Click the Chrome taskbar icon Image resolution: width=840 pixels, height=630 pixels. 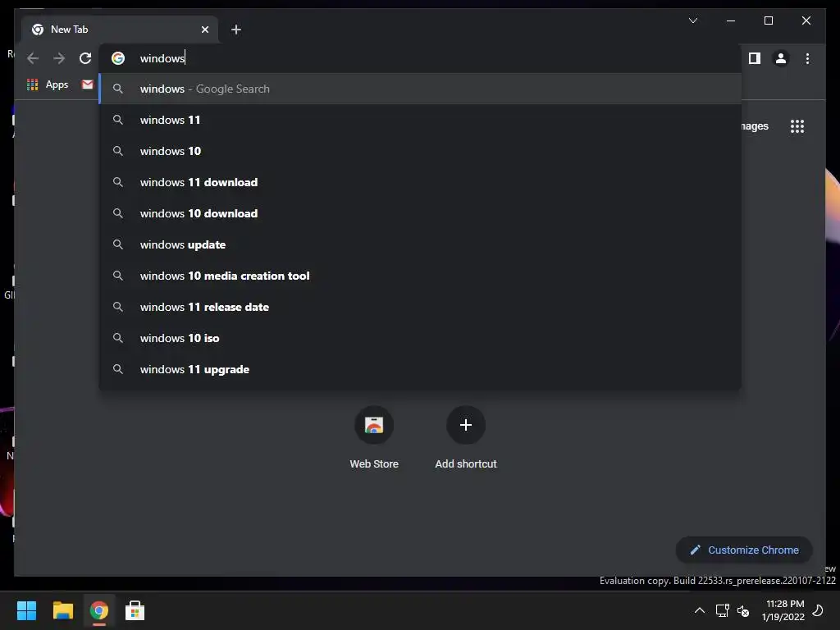[98, 610]
